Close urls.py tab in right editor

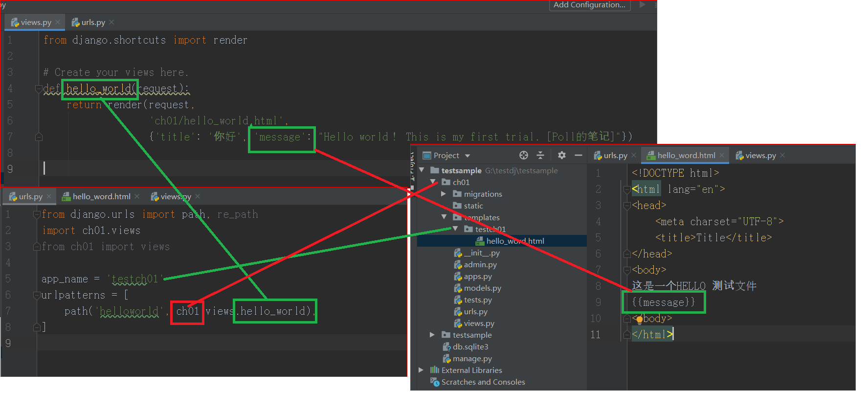coord(634,155)
